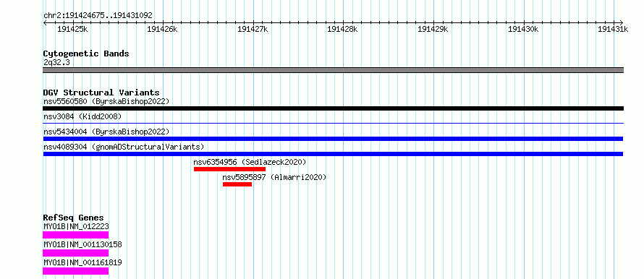Open the nsv6354956 (Sedlazeck2020) label
The height and width of the screenshot is (279, 644).
(x=250, y=162)
